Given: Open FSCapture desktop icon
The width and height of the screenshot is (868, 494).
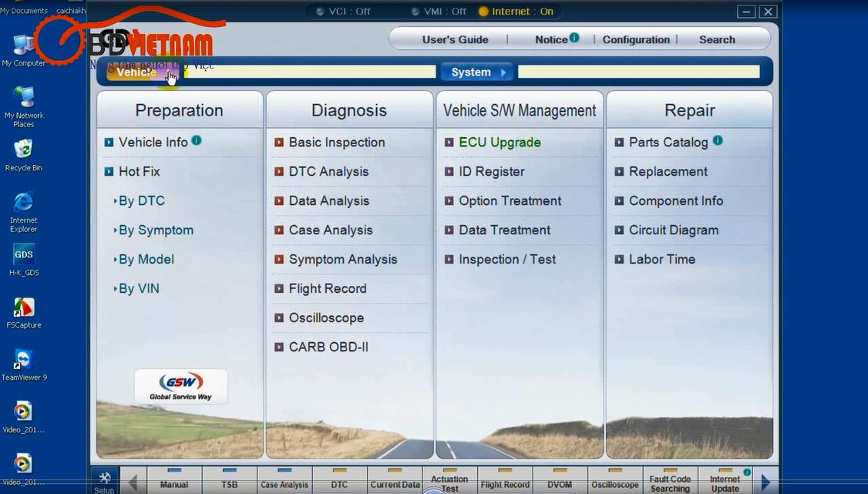Looking at the screenshot, I should point(24,313).
